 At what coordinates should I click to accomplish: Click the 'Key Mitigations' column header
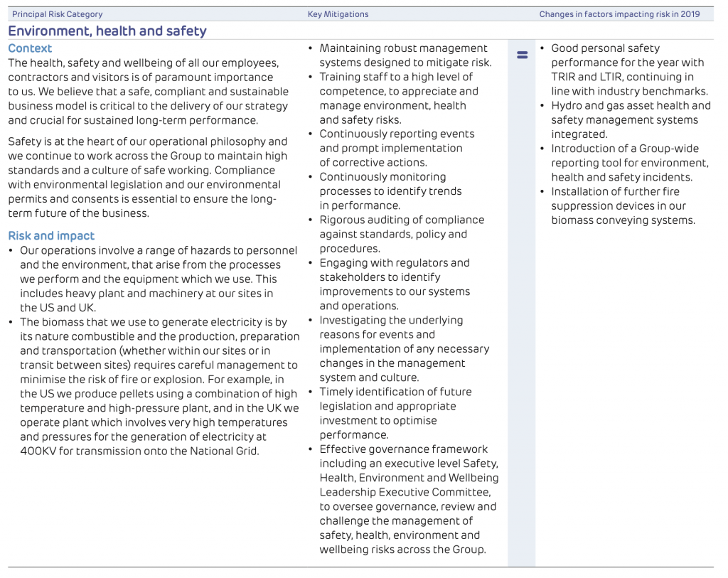pos(338,14)
